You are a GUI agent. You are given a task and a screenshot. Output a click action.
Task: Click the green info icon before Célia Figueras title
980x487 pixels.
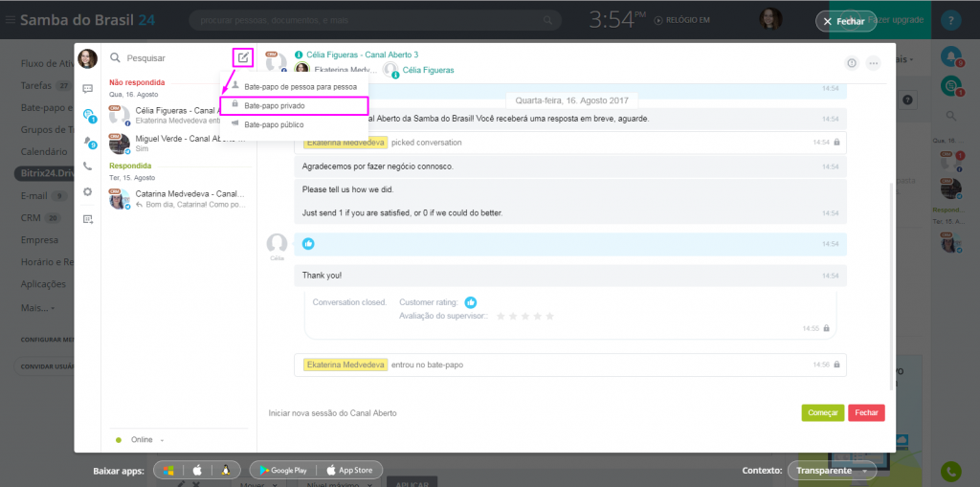tap(299, 55)
